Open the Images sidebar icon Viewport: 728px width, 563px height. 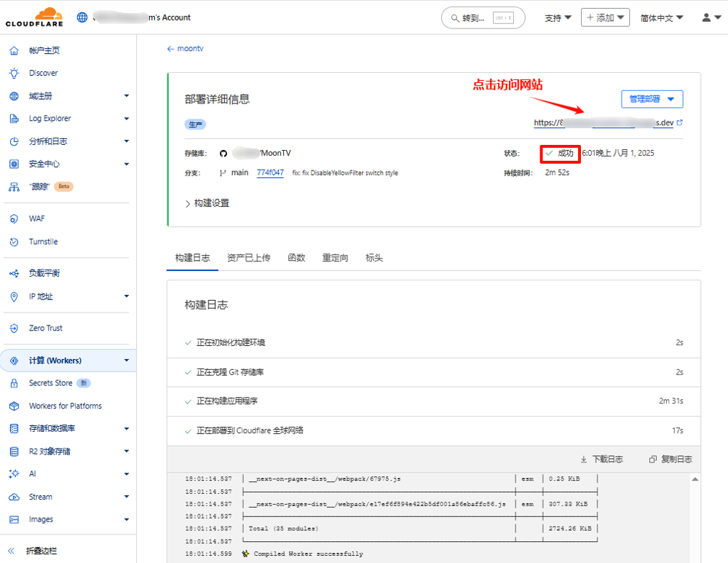click(14, 519)
